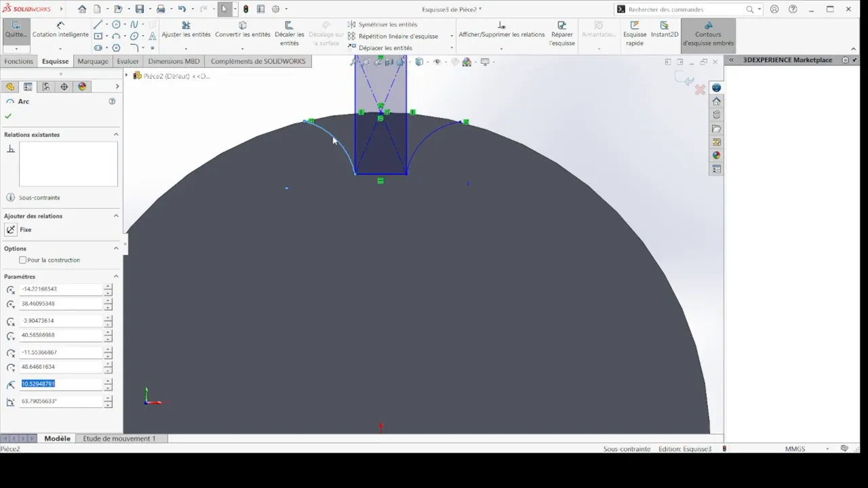Collapse Options section
This screenshot has width=868, height=488.
click(x=116, y=249)
